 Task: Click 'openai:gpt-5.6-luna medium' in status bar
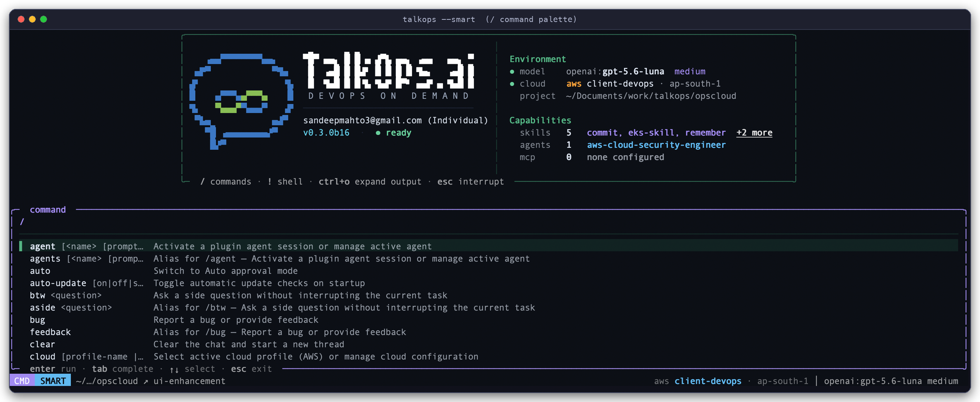click(891, 381)
